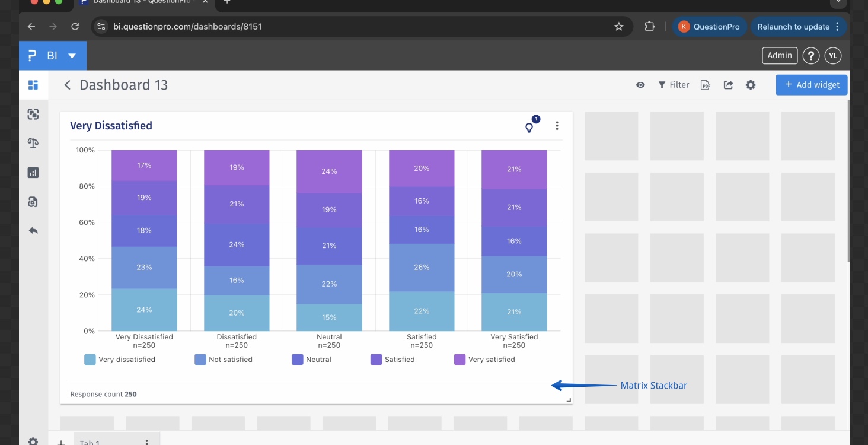The image size is (868, 445).
Task: Click the Add widget button
Action: tap(811, 85)
